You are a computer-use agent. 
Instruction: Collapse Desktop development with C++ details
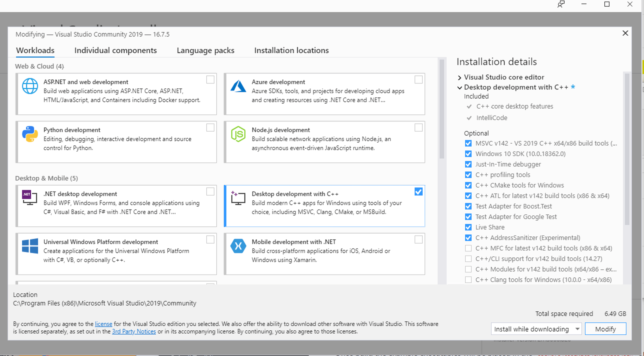click(459, 87)
